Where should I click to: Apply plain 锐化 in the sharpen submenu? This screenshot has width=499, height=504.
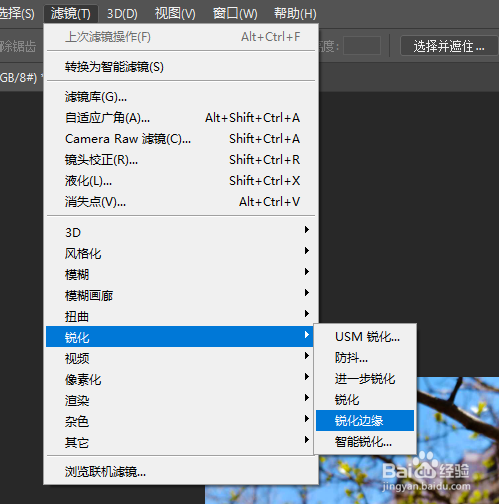(x=365, y=400)
